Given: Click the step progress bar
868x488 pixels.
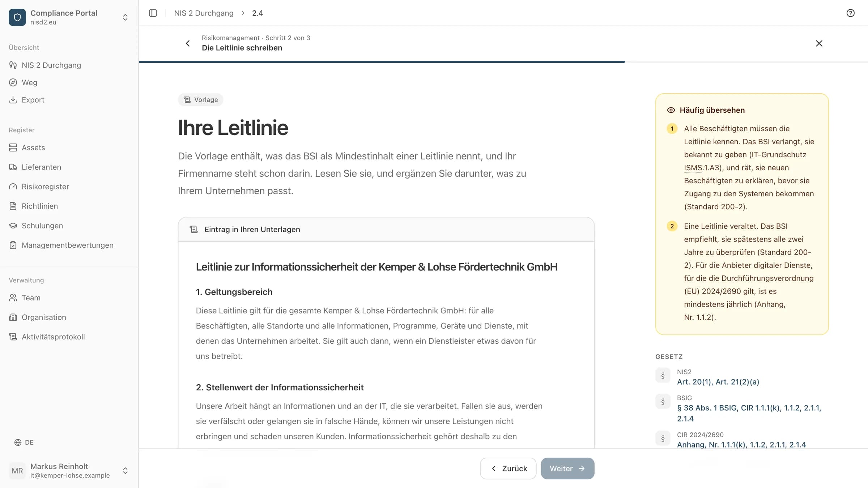Looking at the screenshot, I should click(x=503, y=62).
